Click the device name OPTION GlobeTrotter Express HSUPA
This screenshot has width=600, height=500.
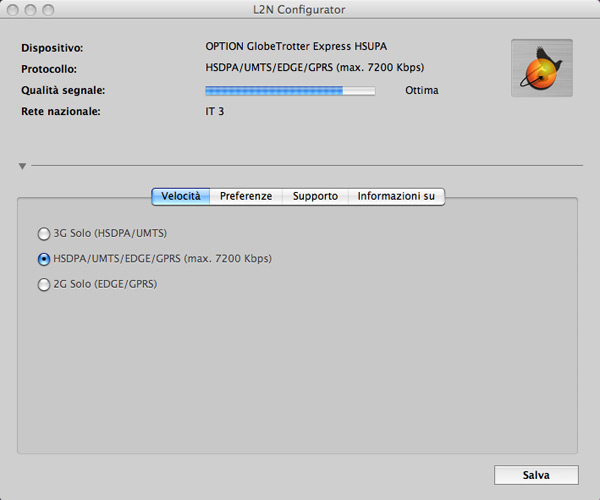click(x=296, y=46)
